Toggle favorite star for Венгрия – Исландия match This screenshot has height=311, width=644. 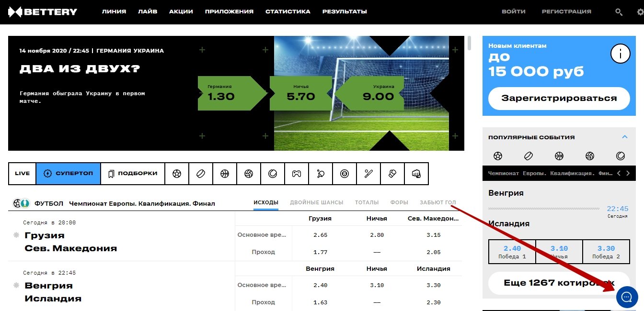[x=16, y=286]
